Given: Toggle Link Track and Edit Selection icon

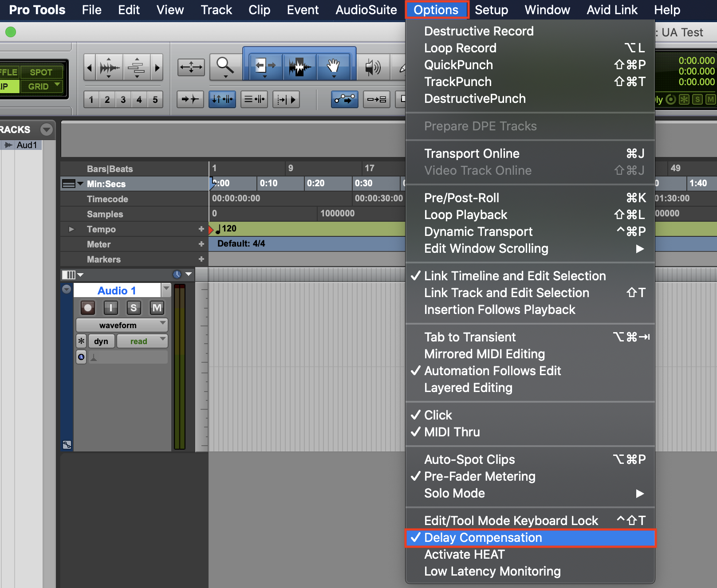Looking at the screenshot, I should point(254,99).
